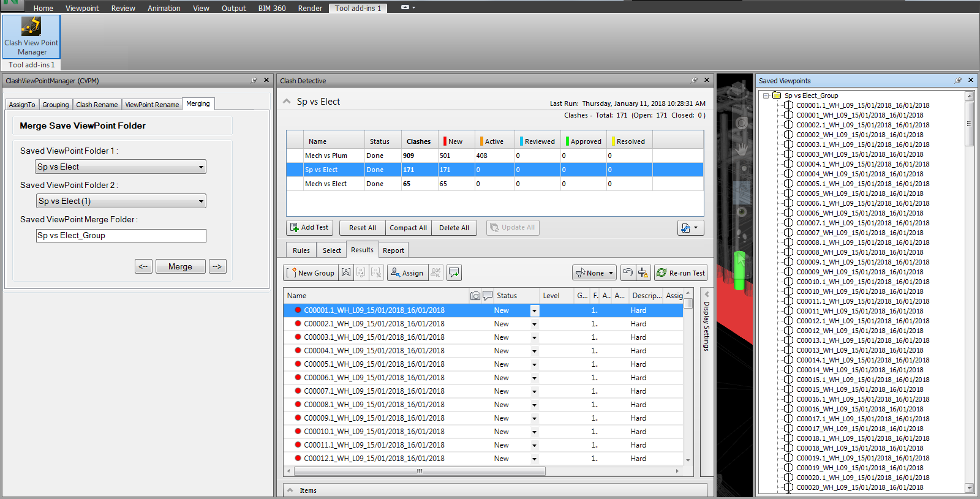Viewport: 980px width, 499px height.
Task: Open the Clash Rename tab
Action: pos(97,105)
